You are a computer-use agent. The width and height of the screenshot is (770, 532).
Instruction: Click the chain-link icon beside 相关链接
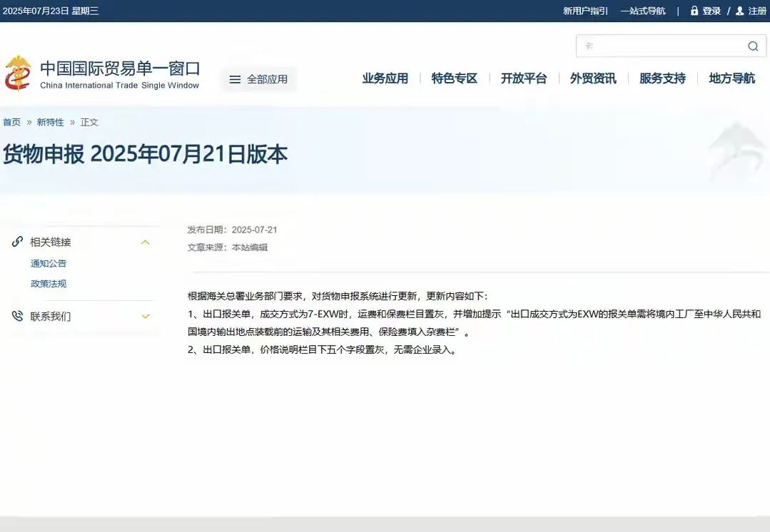[x=17, y=241]
